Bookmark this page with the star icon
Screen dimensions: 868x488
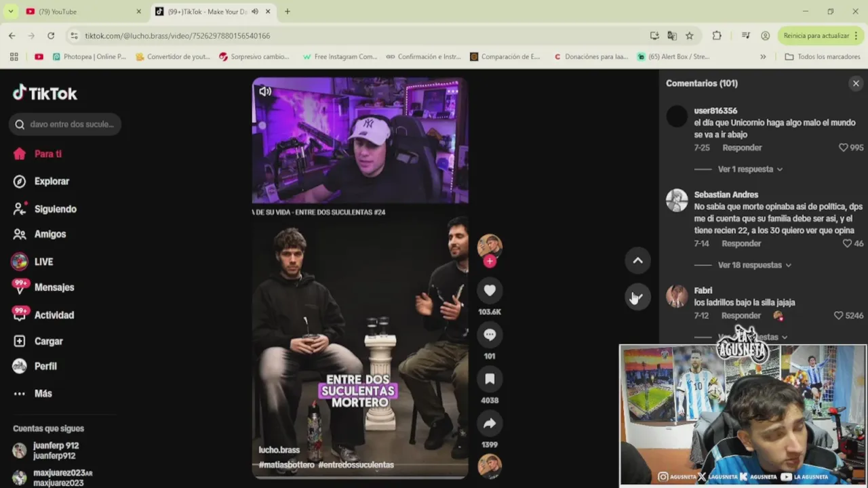tap(690, 35)
